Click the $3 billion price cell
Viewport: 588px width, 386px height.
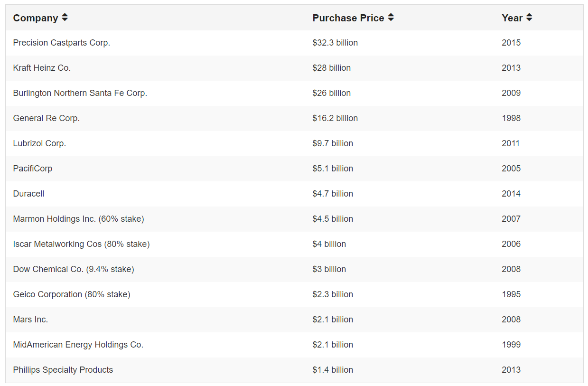[x=329, y=269]
